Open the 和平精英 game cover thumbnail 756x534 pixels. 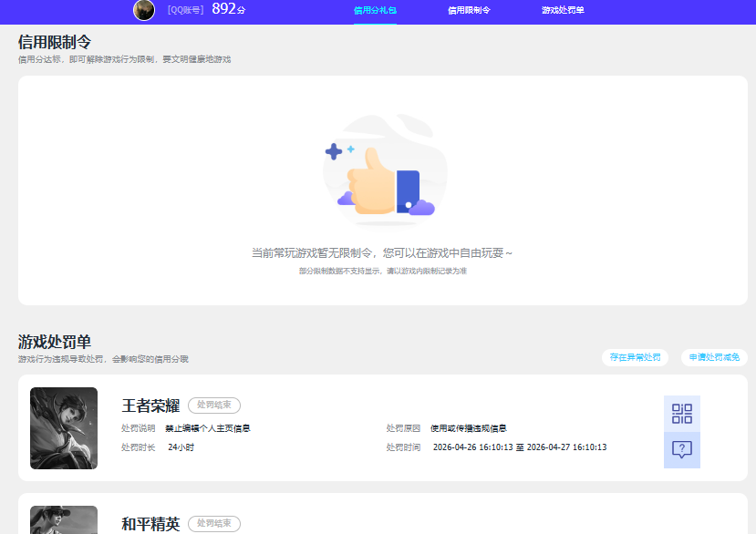64,519
